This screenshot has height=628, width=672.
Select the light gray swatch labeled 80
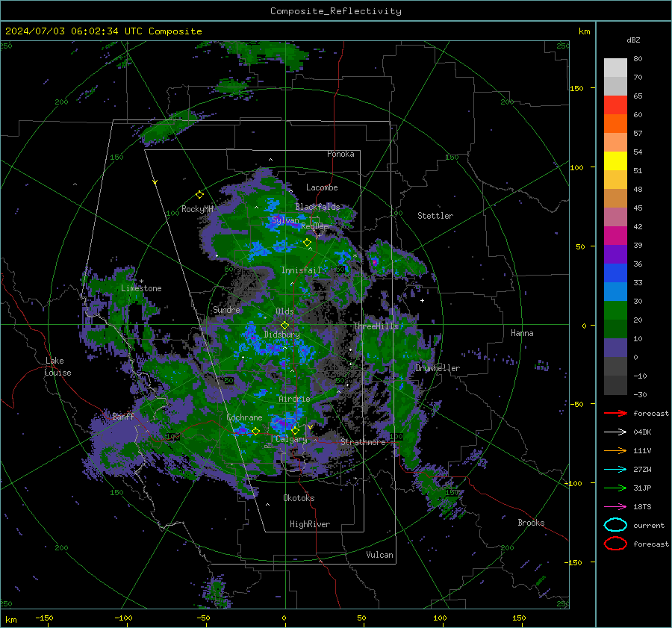(615, 67)
